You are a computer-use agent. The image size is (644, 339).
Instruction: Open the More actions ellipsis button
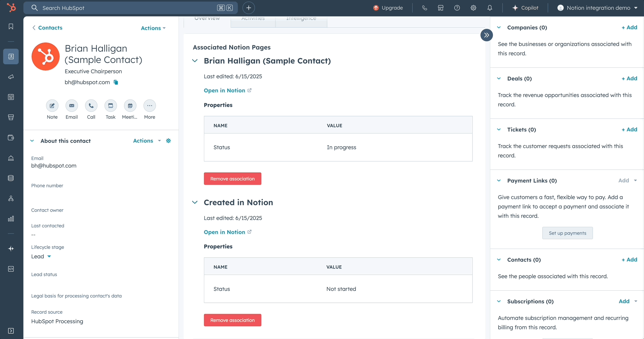(150, 106)
